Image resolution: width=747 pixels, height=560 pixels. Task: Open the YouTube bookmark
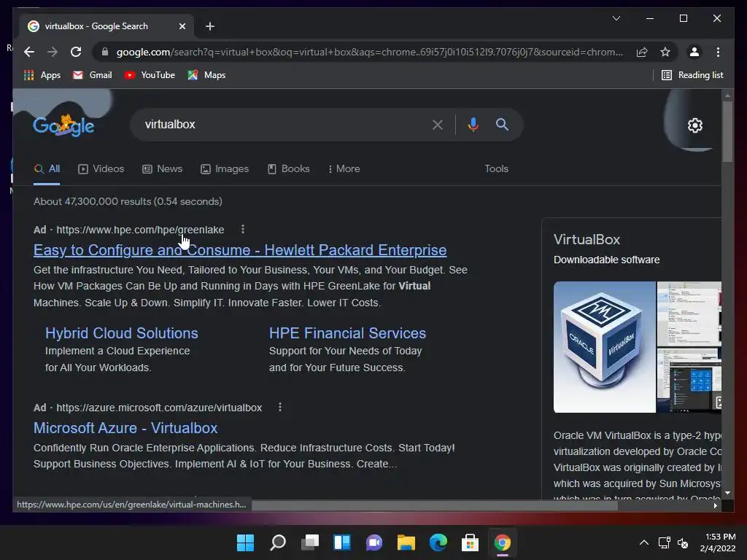pyautogui.click(x=150, y=75)
